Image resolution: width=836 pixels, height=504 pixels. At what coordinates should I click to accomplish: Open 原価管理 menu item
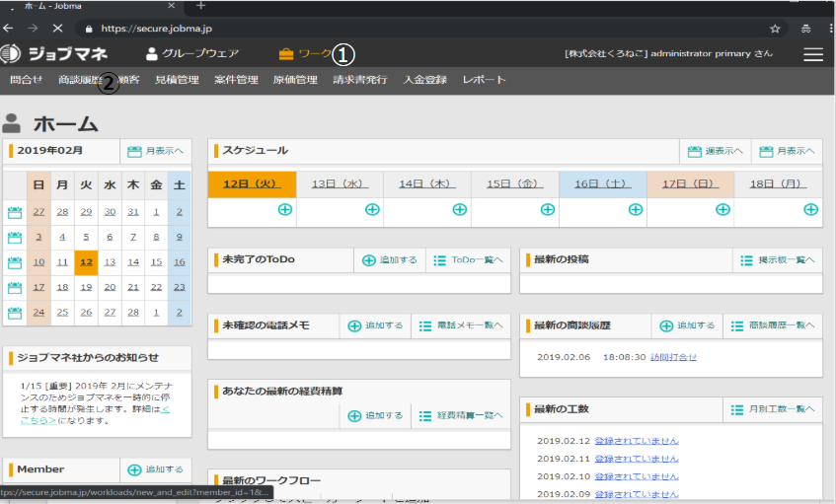295,80
